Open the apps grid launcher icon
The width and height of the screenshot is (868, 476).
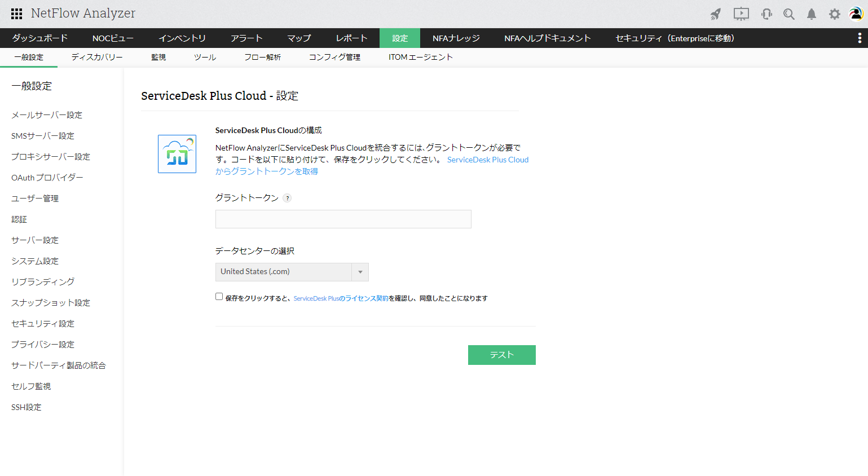pos(17,14)
